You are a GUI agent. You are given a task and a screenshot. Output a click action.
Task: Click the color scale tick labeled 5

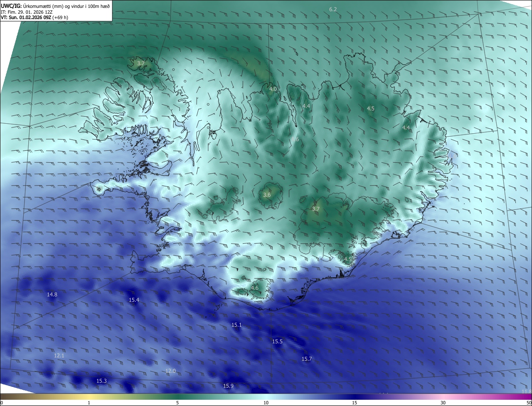[177, 403]
